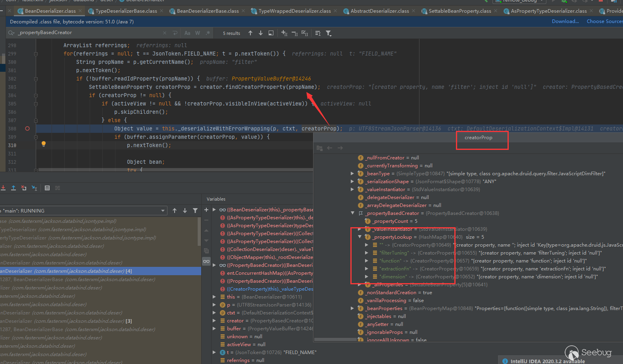Screen dimensions: 623x364
Task: Click the show watches glasses icon
Action: (x=206, y=261)
